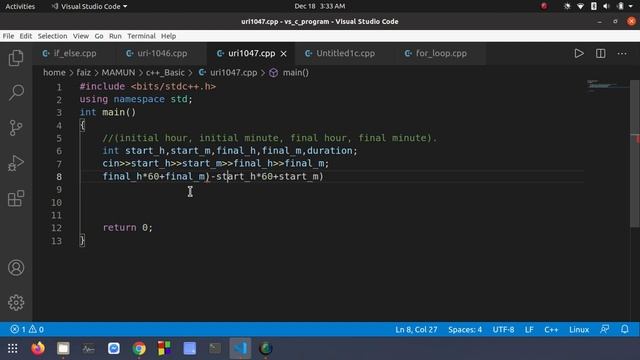
Task: Open the Terminal menu
Action: tap(141, 36)
